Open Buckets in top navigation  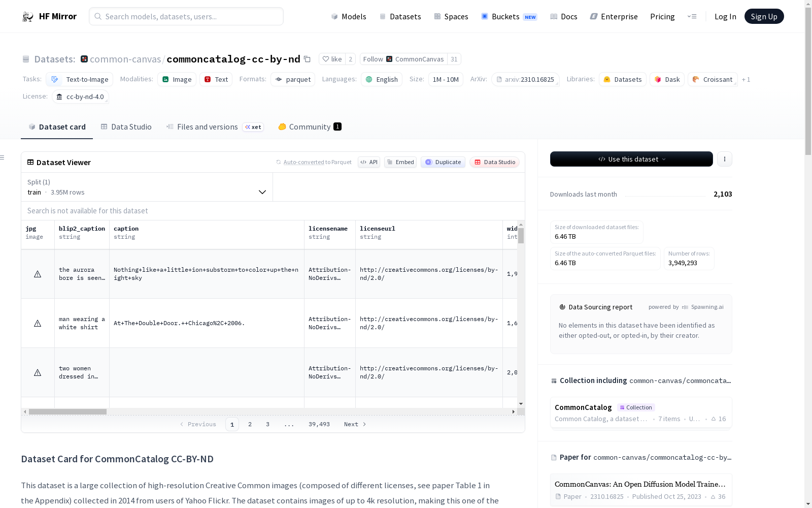(x=509, y=16)
